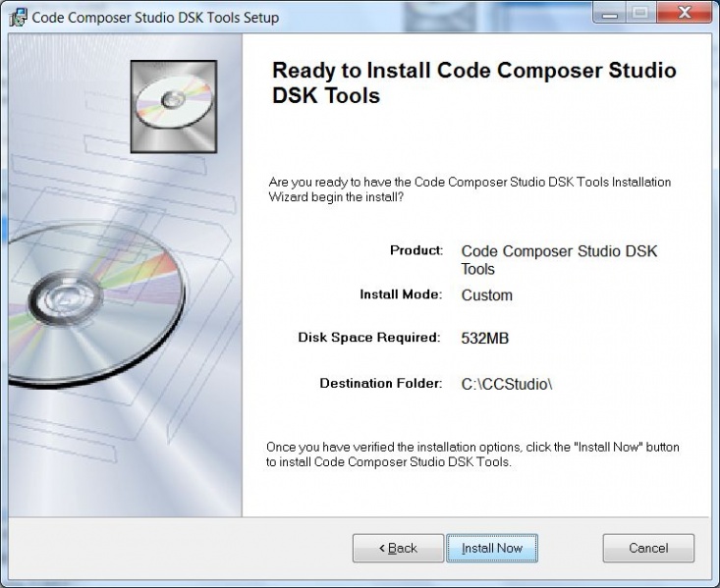This screenshot has height=588, width=720.
Task: Close the setup window with X
Action: click(685, 13)
